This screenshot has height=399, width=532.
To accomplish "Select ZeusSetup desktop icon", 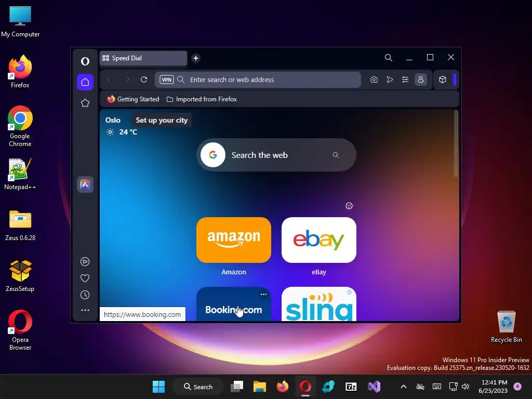I will (20, 276).
